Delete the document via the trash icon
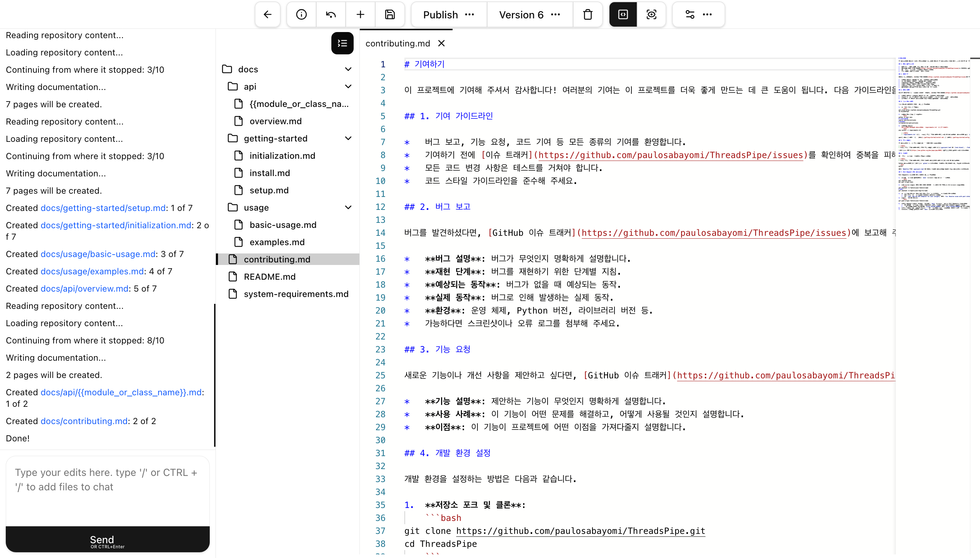 (x=587, y=14)
